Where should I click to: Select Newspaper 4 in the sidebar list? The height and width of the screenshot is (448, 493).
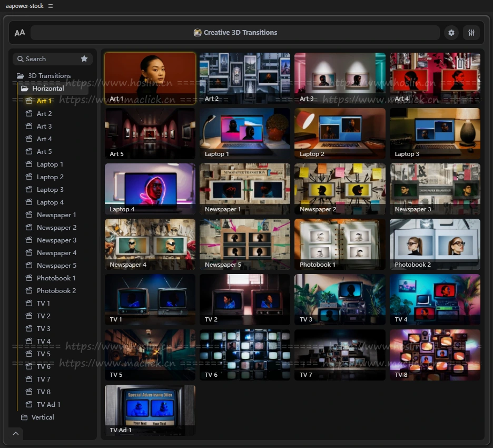[x=56, y=253]
